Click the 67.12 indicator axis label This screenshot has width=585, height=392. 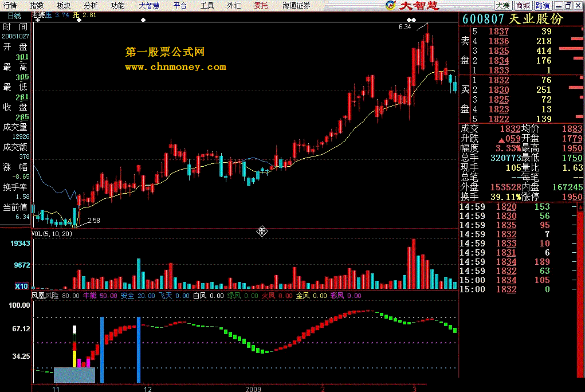pos(21,329)
